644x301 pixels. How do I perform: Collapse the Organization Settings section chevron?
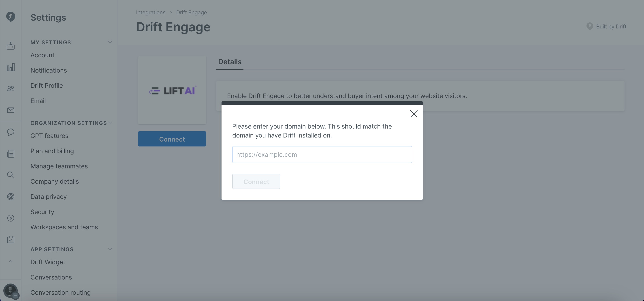point(110,123)
